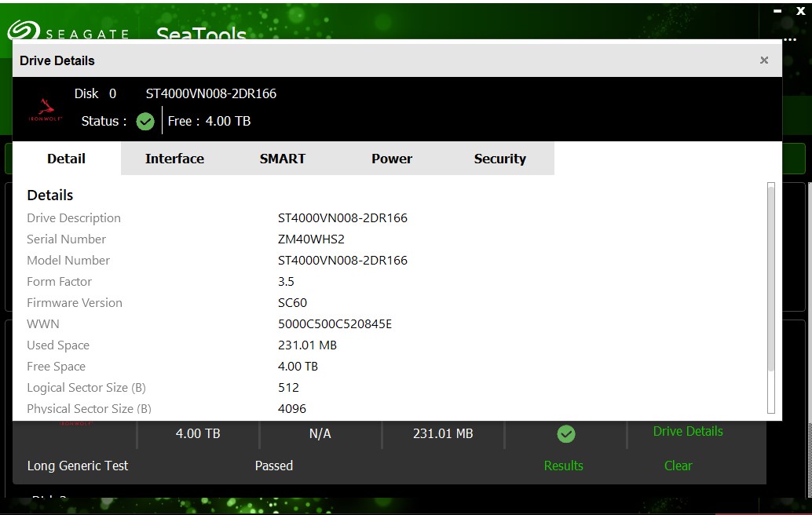
Task: Click the green checkmark in the results row
Action: pos(566,434)
